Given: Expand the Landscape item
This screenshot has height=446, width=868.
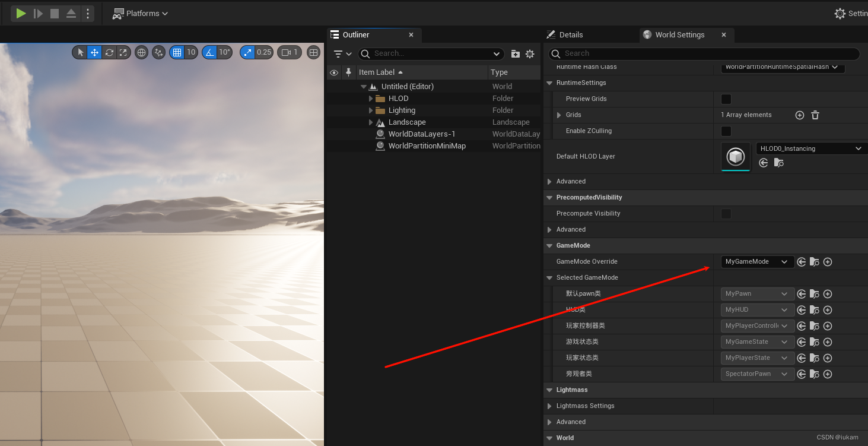Looking at the screenshot, I should click(371, 122).
